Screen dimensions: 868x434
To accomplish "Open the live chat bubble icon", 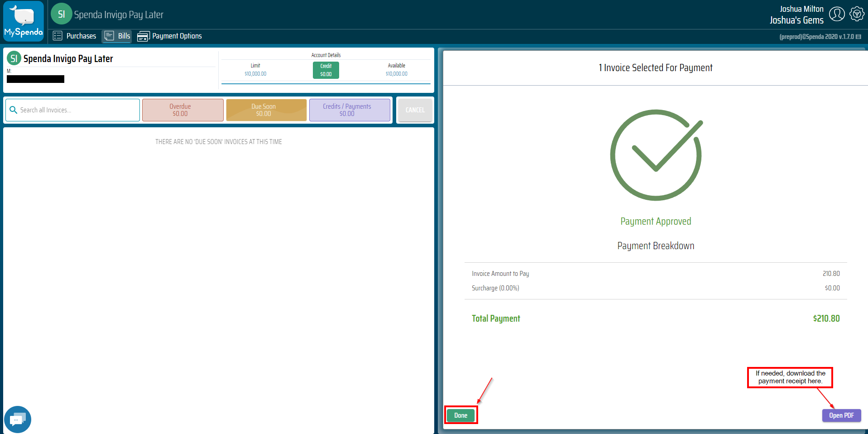I will point(18,420).
